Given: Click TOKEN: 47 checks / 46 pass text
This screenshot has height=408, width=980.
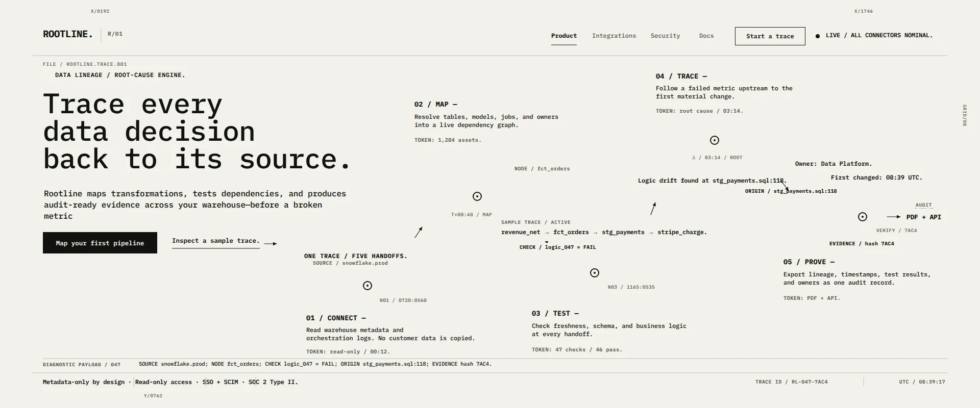Looking at the screenshot, I should click(x=577, y=350).
